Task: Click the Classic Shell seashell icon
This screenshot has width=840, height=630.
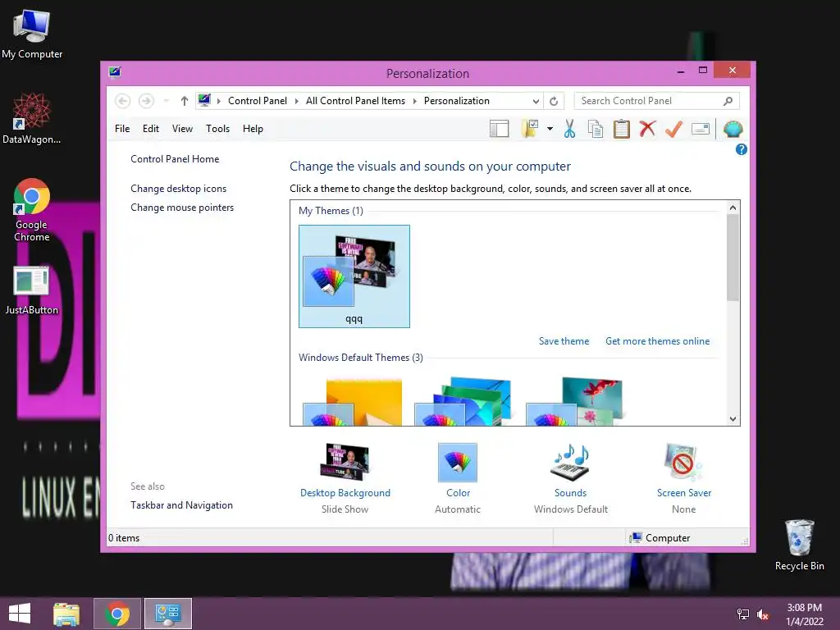Action: point(733,129)
